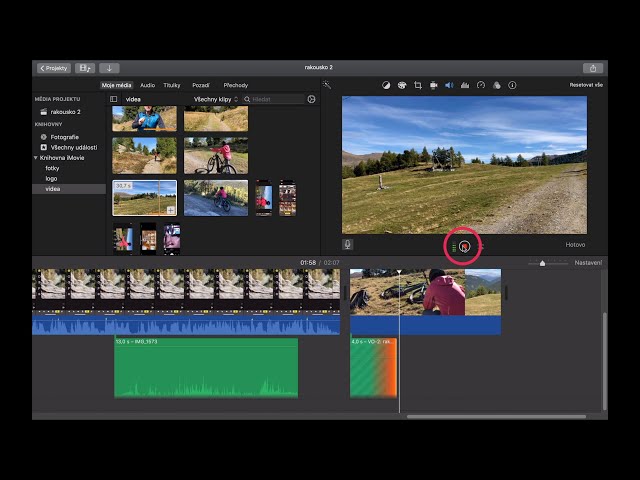Click the Hotovo button
Image resolution: width=640 pixels, height=480 pixels.
coord(575,244)
